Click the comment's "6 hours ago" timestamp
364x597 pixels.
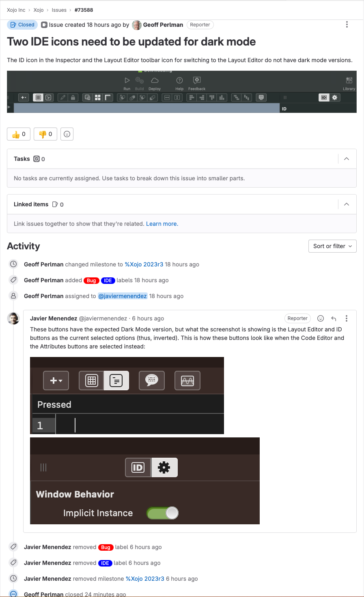pos(148,318)
